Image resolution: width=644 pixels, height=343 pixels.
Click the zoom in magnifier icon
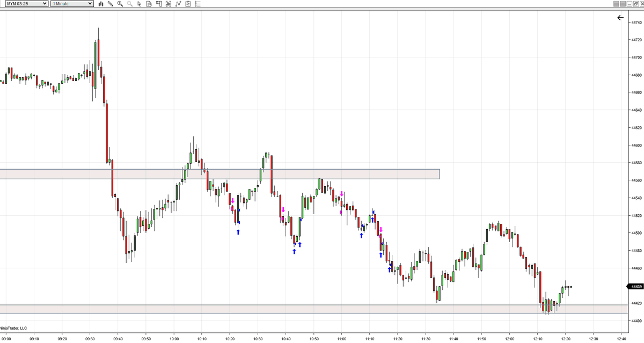pyautogui.click(x=120, y=4)
